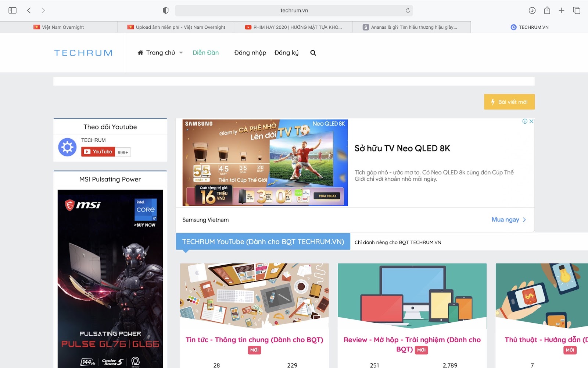
Task: Click Chỉ dành riêng cho BQT description
Action: tap(398, 243)
